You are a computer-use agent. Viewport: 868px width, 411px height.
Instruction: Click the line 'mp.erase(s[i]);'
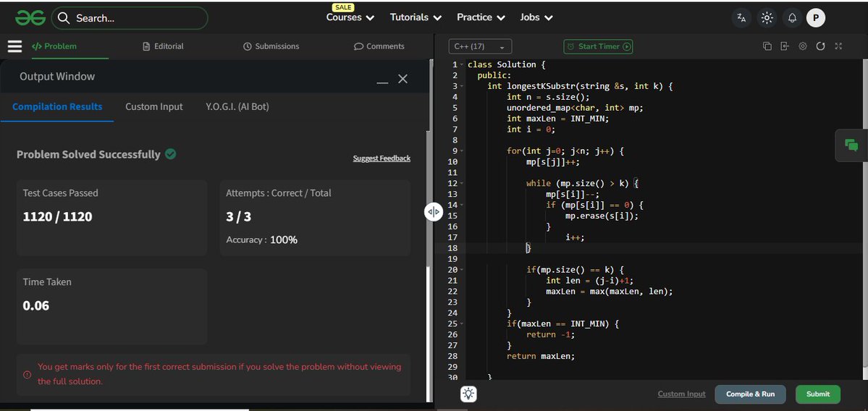tap(602, 216)
